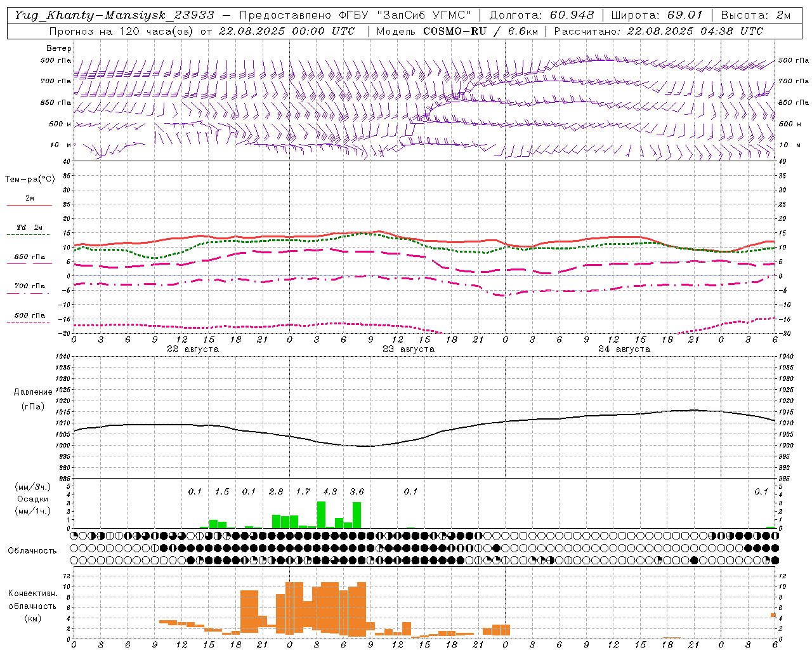This screenshot has width=812, height=650.
Task: Click the Модель COSMO-RU / 6.6км label
Action: pos(457,30)
